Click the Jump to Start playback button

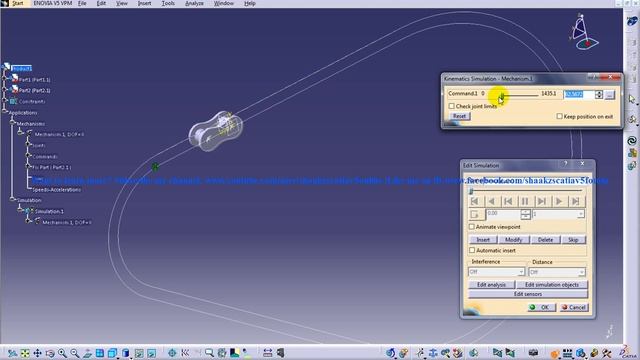(475, 201)
